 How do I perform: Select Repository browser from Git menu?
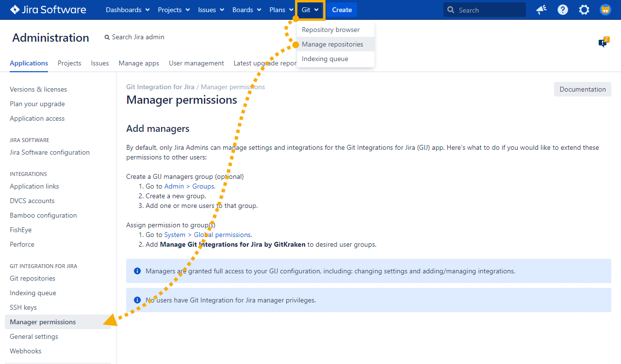pos(336,30)
